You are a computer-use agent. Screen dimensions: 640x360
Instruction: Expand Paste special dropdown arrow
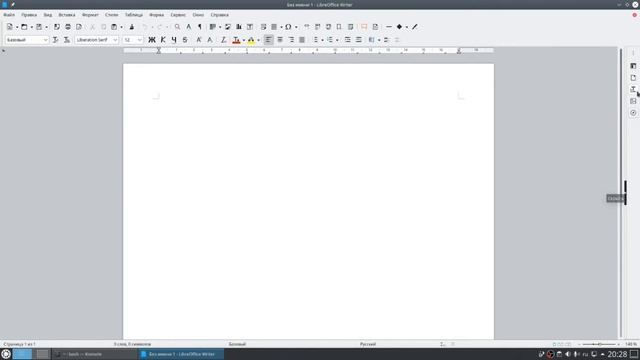pyautogui.click(x=122, y=27)
